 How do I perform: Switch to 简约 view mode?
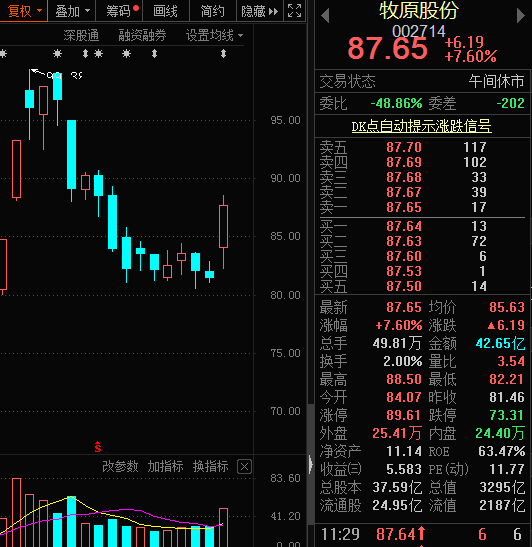[212, 11]
